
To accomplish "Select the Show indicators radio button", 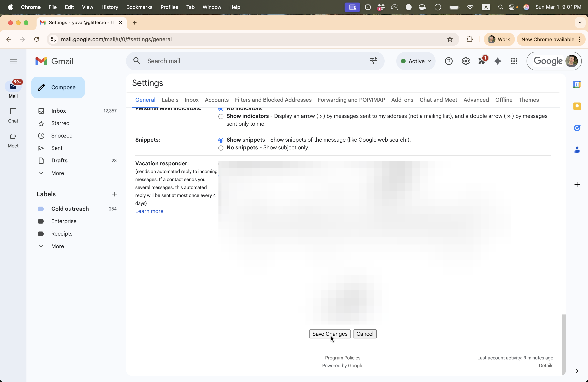I will 221,116.
